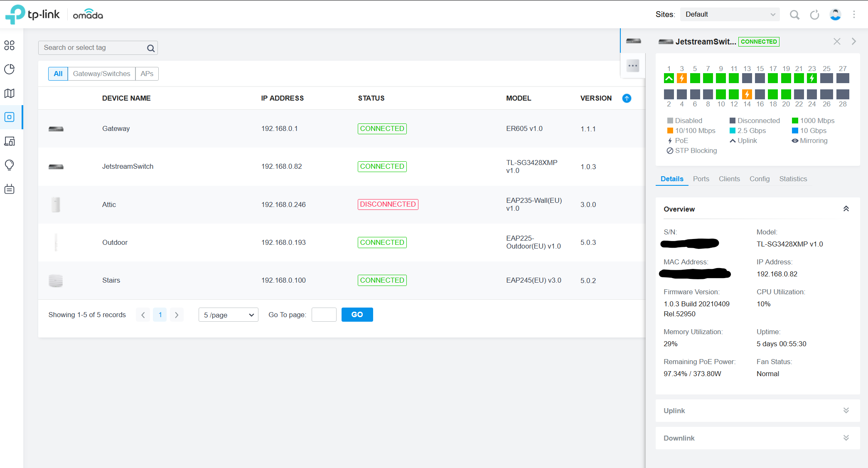Click the 10/100 Mbps orange legend swatch
Image resolution: width=868 pixels, height=468 pixels.
670,131
